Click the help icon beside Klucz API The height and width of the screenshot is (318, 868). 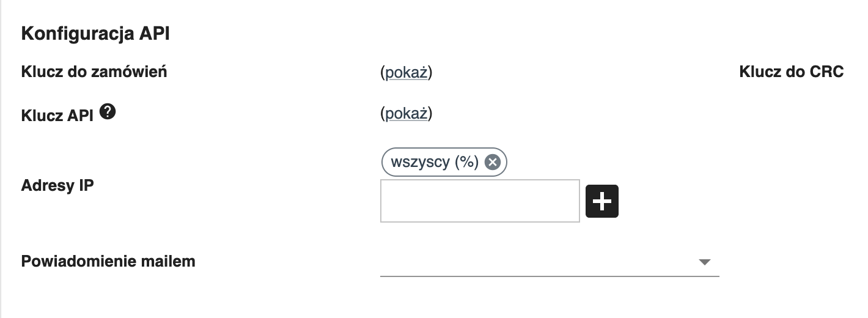click(108, 111)
